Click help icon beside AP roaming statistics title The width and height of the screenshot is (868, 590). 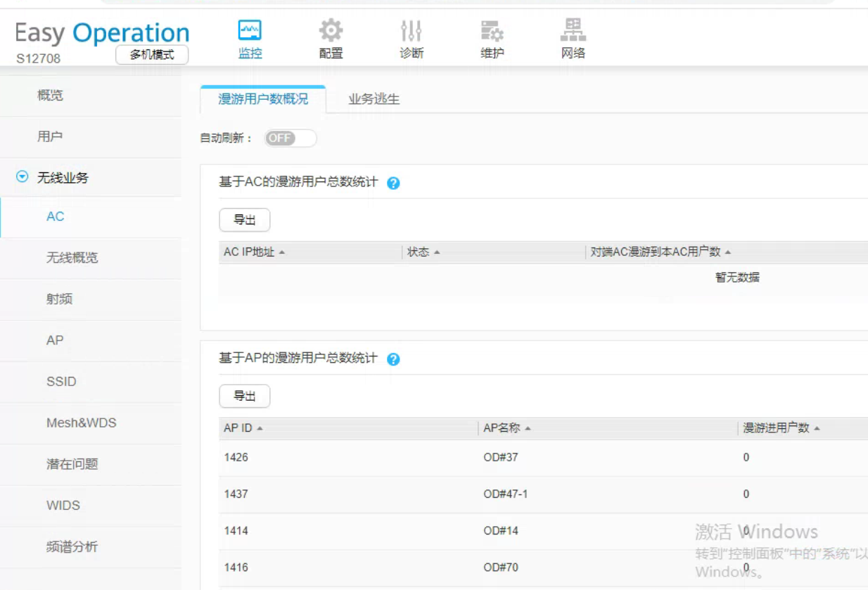tap(393, 359)
